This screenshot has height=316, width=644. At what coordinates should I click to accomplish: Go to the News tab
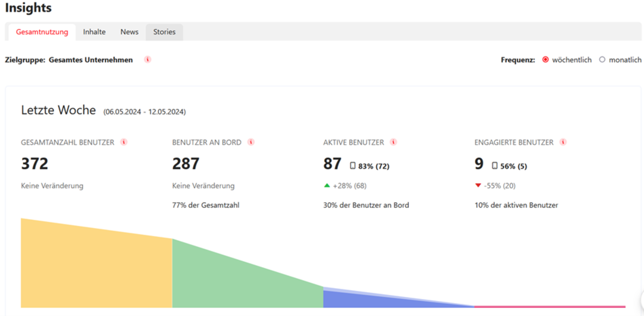click(129, 32)
